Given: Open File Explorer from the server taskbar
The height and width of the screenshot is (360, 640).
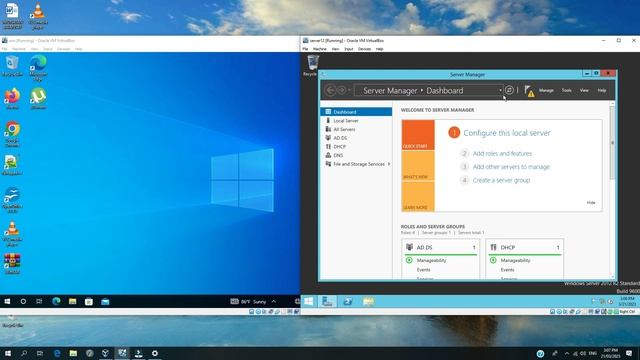Looking at the screenshot, I should 368,302.
